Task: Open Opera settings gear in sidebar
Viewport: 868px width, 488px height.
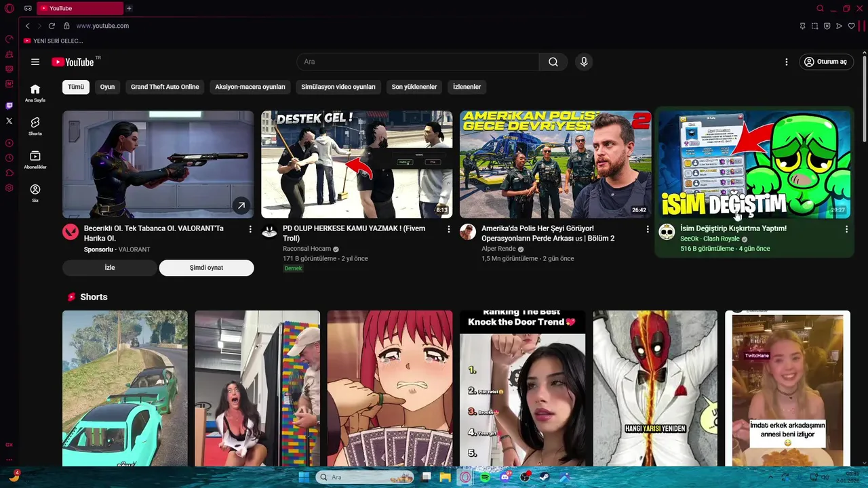Action: 9,188
